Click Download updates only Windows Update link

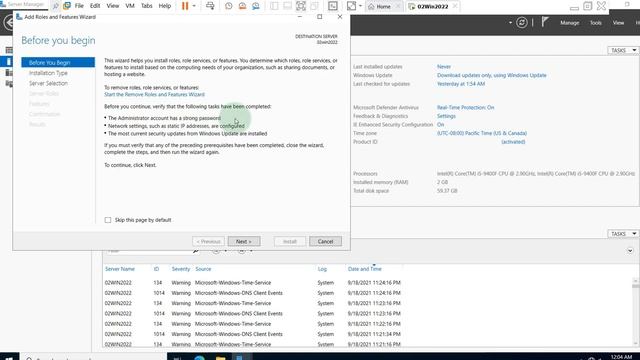coord(491,75)
